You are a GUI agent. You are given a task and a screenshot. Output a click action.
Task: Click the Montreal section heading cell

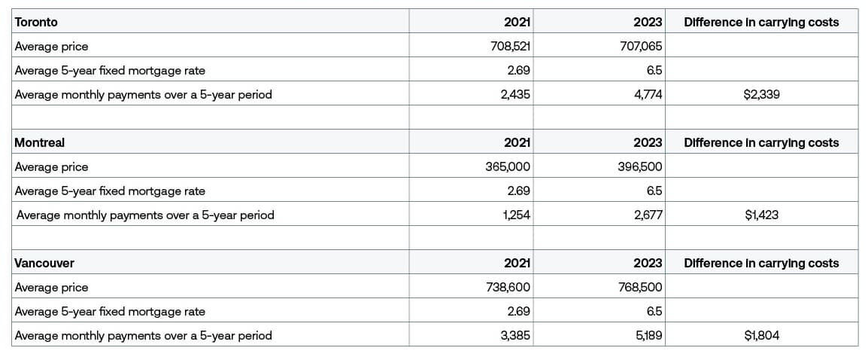40,142
